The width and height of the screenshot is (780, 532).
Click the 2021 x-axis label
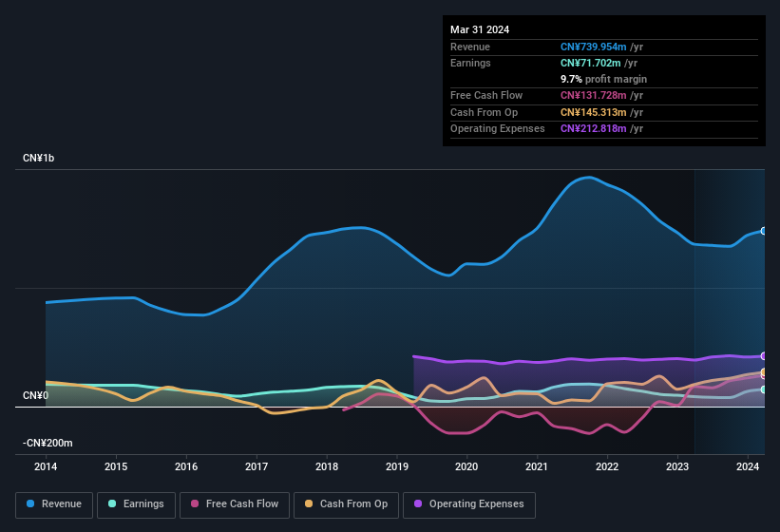coord(537,466)
